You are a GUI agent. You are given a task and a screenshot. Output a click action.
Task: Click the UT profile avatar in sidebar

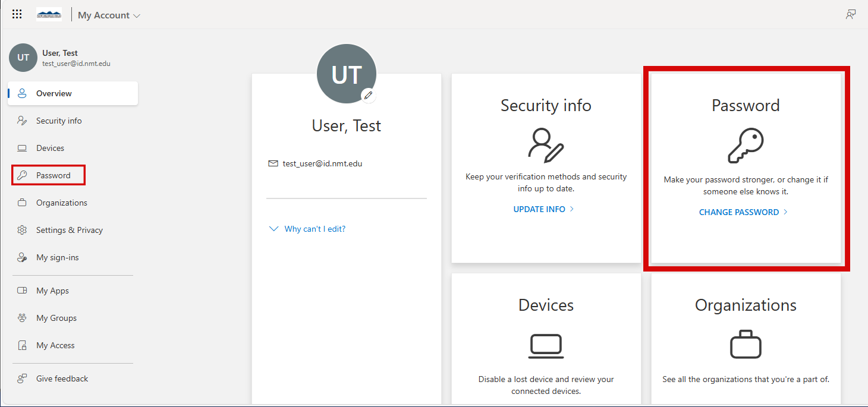(x=23, y=58)
